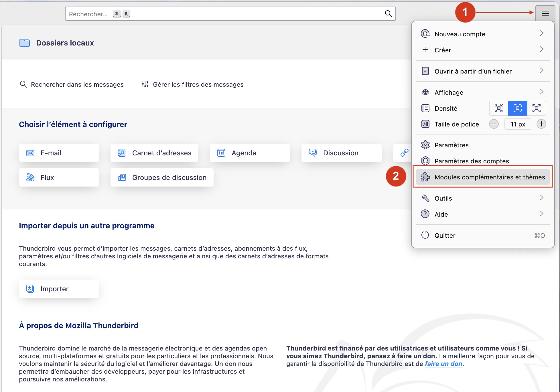This screenshot has height=392, width=560.
Task: Click the plus icon beside Créer
Action: click(425, 50)
